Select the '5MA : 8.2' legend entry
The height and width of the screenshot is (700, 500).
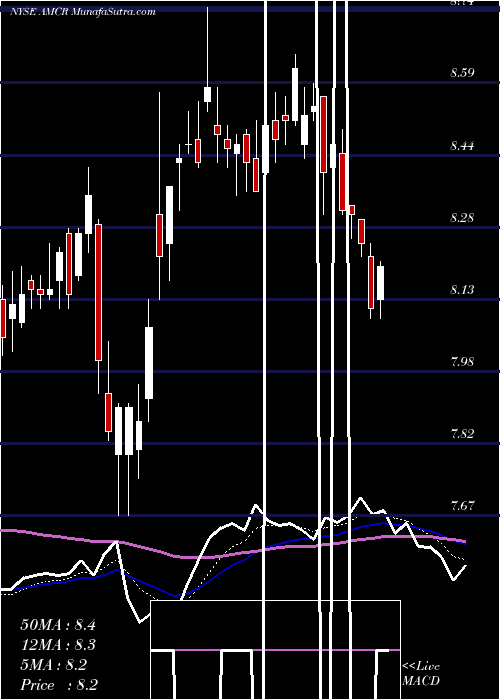coord(54,665)
